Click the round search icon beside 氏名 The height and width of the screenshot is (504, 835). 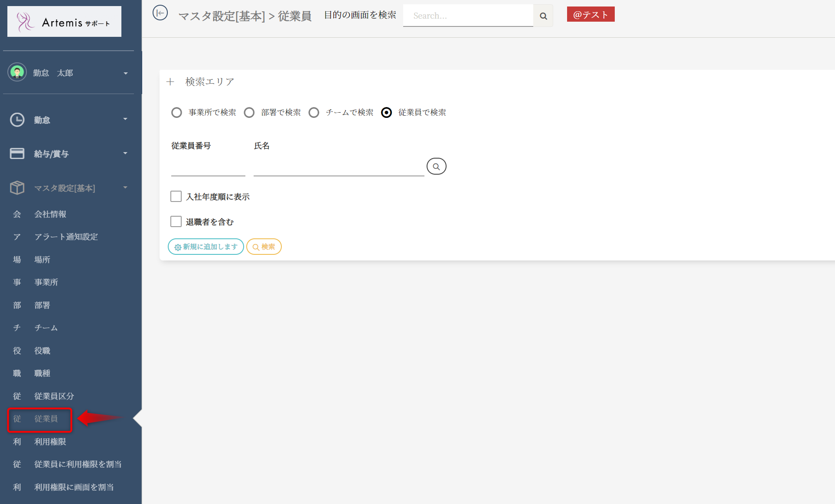pos(436,166)
